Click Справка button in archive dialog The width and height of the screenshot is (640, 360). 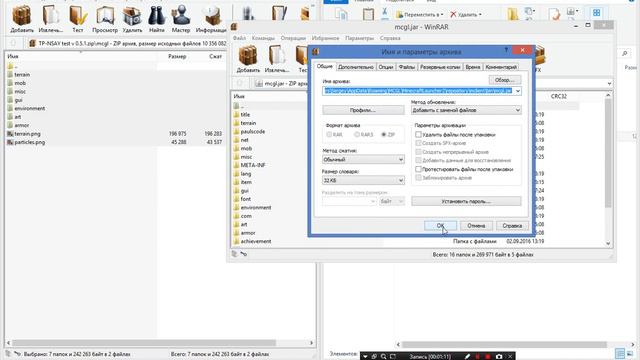click(x=512, y=226)
